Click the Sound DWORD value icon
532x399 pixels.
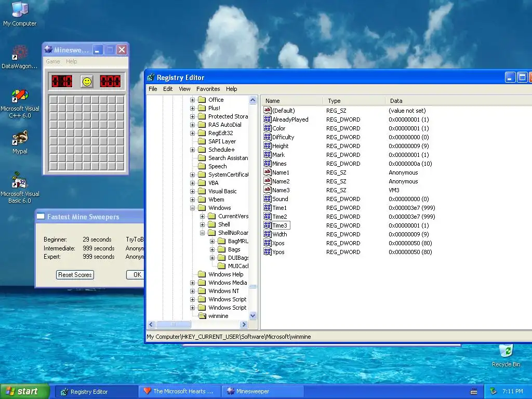pos(268,198)
